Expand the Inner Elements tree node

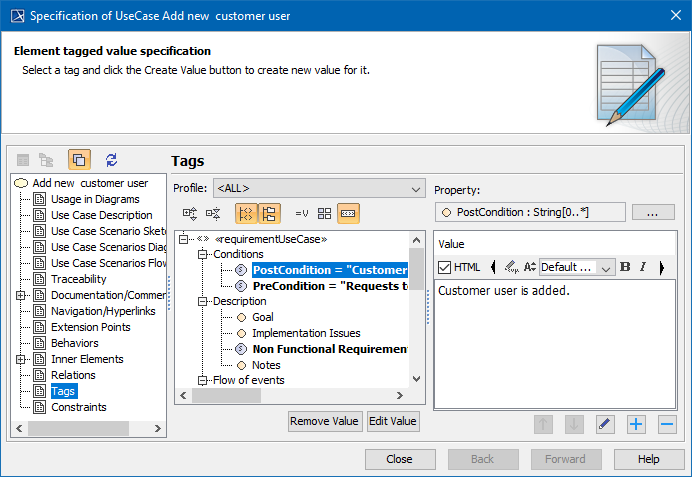pos(20,359)
